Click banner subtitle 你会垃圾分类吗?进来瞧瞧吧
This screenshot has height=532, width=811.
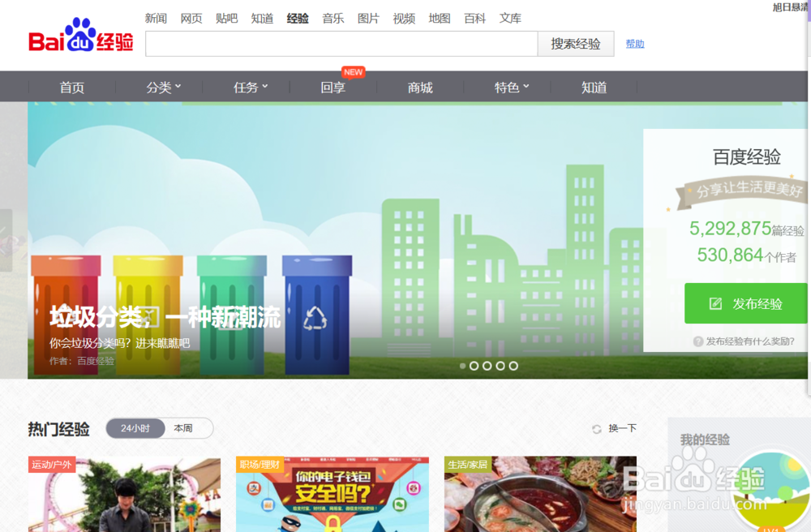click(119, 343)
